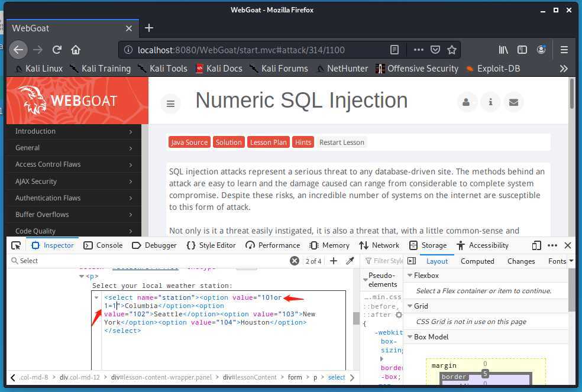Click the element picker icon in DevTools
The height and width of the screenshot is (392, 582).
(16, 245)
